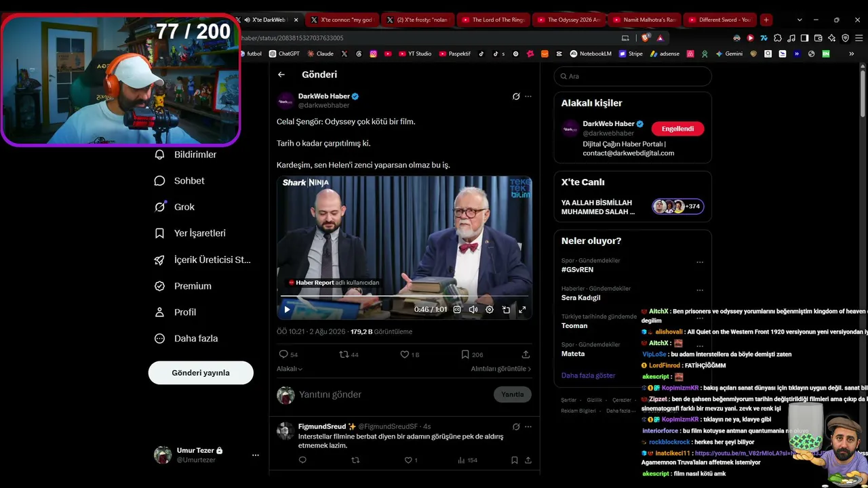This screenshot has width=868, height=488.
Task: Expand video to fullscreen
Action: point(522,310)
